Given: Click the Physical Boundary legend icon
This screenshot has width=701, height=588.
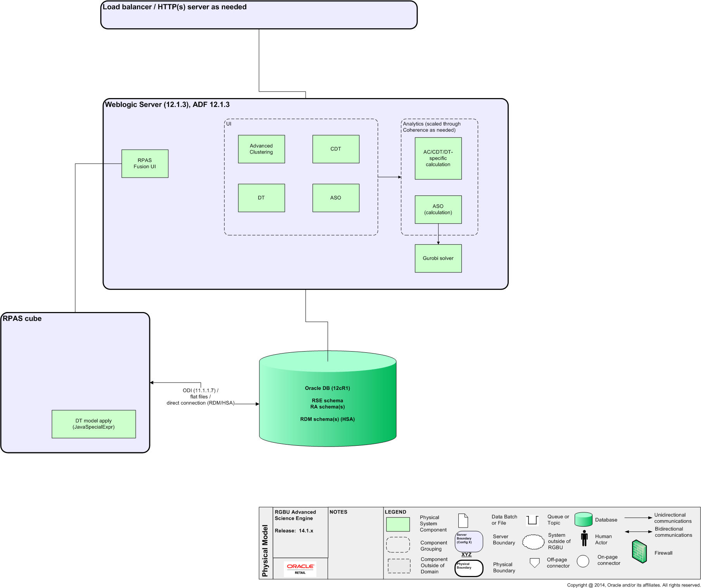Looking at the screenshot, I should tap(469, 568).
